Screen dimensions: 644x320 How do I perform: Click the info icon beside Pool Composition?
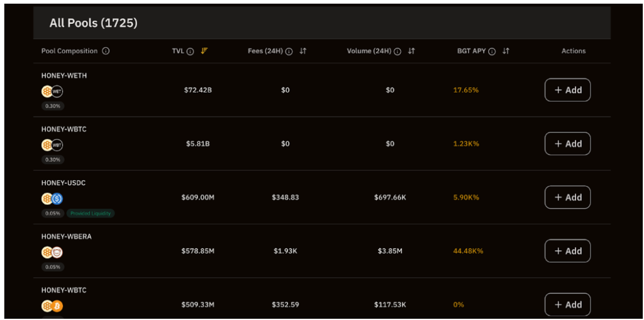tap(106, 51)
